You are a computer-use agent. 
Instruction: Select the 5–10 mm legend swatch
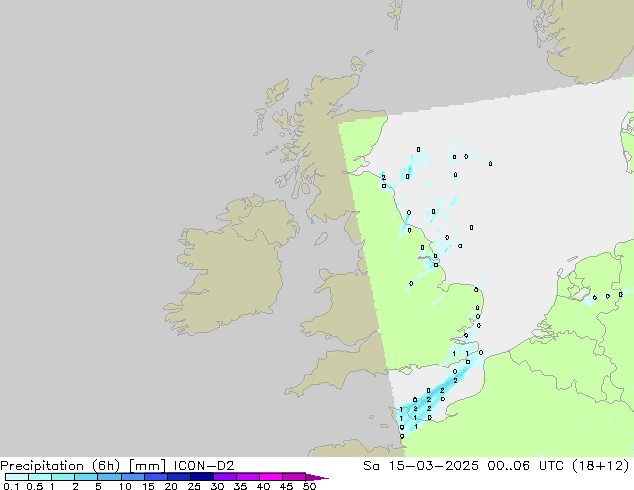coord(109,477)
